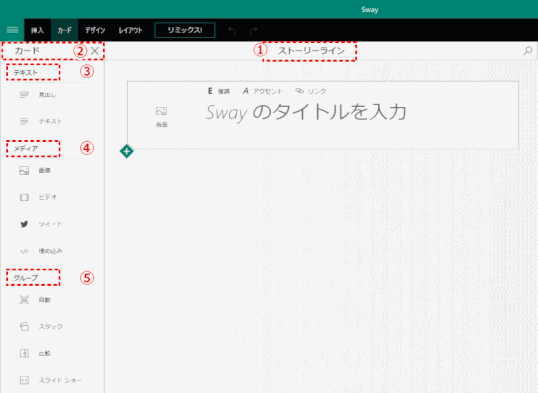The height and width of the screenshot is (393, 538).
Task: Click the redo arrow icon
Action: tap(253, 31)
